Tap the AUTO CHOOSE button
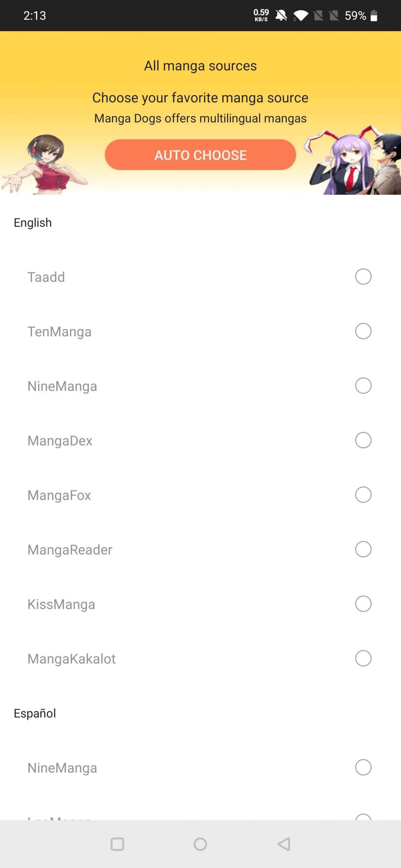Image resolution: width=401 pixels, height=868 pixels. tap(200, 155)
